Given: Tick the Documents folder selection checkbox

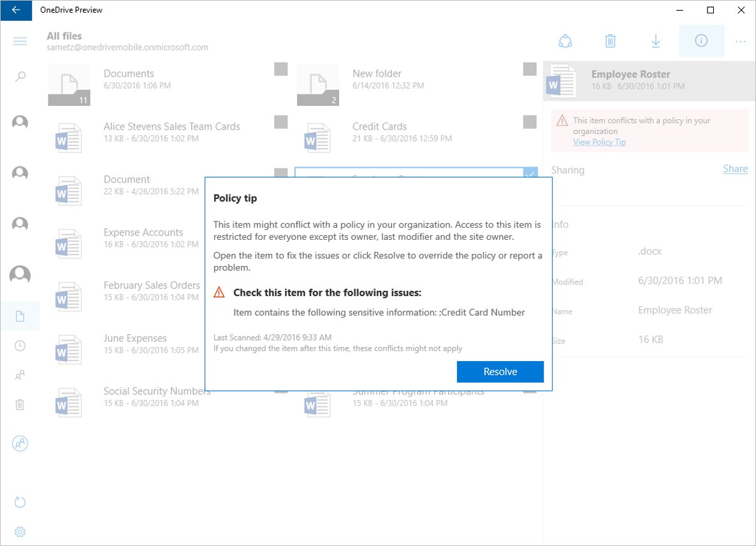Looking at the screenshot, I should pyautogui.click(x=281, y=69).
